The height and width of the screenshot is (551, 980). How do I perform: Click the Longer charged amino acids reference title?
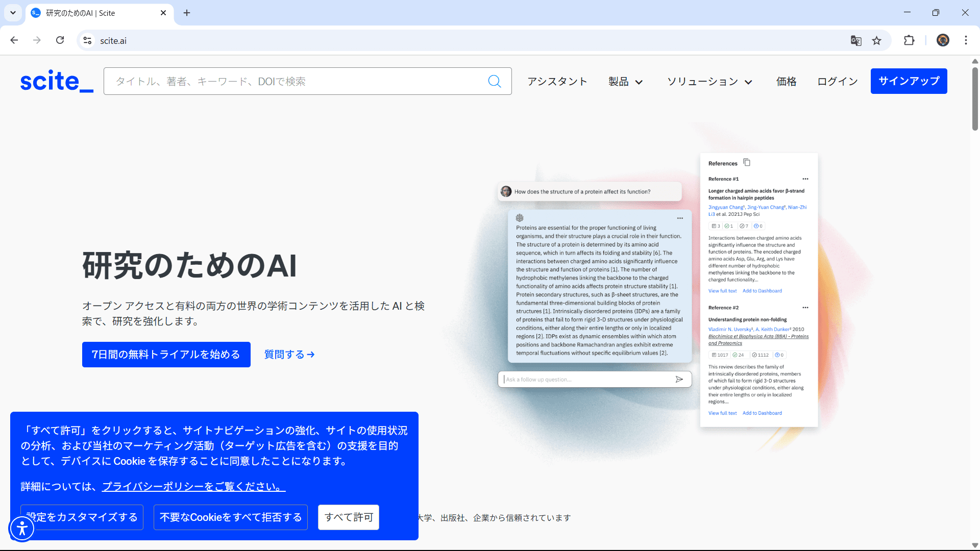point(756,194)
